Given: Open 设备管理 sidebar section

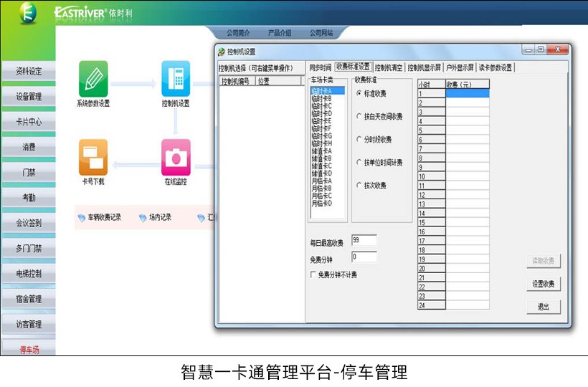Looking at the screenshot, I should coord(29,96).
